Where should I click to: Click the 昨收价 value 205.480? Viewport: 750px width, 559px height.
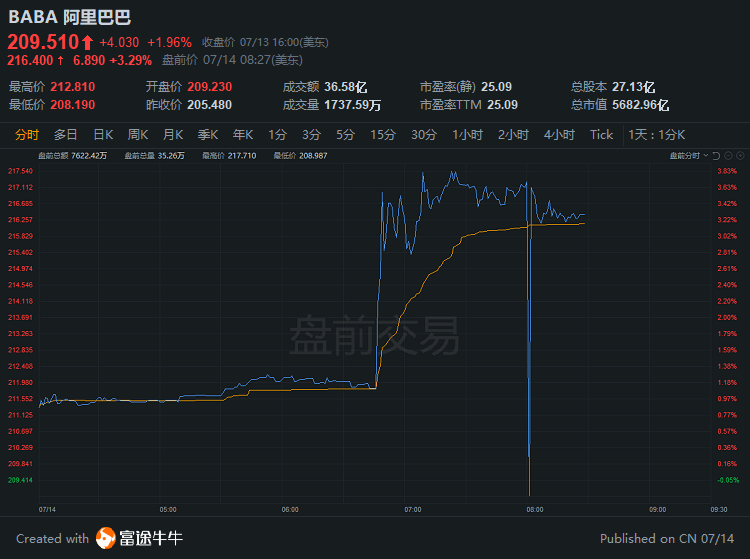pos(210,105)
